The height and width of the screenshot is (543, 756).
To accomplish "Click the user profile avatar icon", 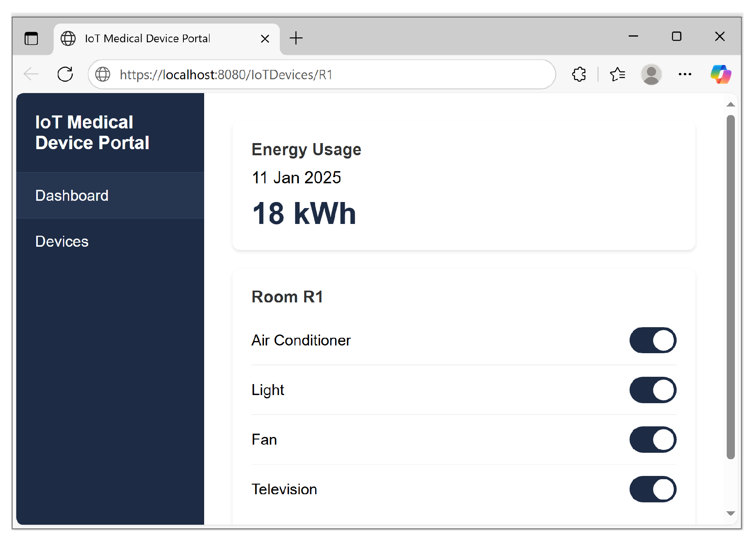I will coord(651,74).
